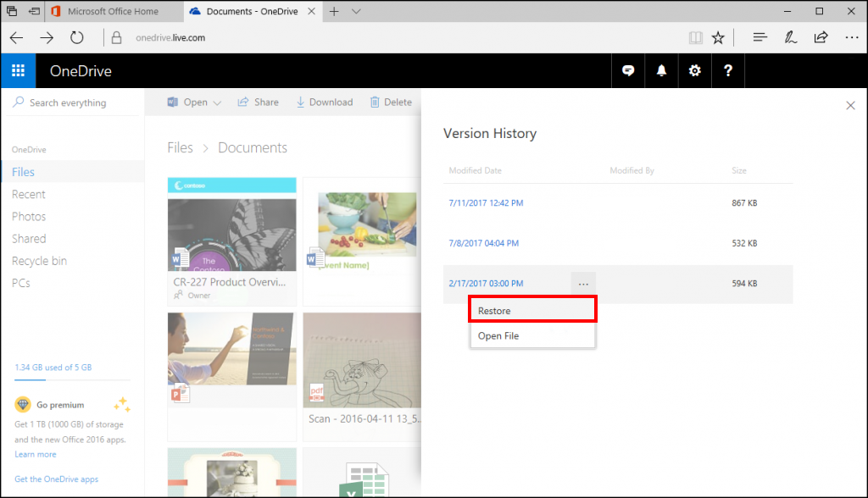Show tab previews chevron
The image size is (868, 498).
click(356, 11)
